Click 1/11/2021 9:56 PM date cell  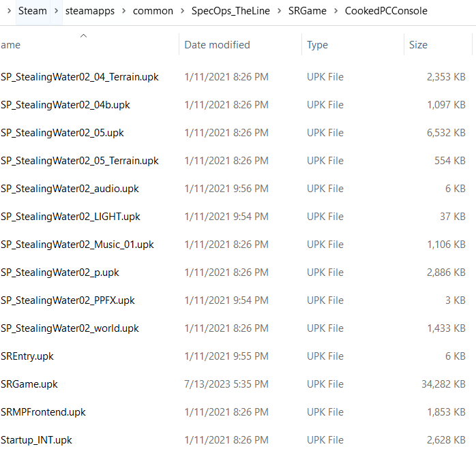click(226, 189)
